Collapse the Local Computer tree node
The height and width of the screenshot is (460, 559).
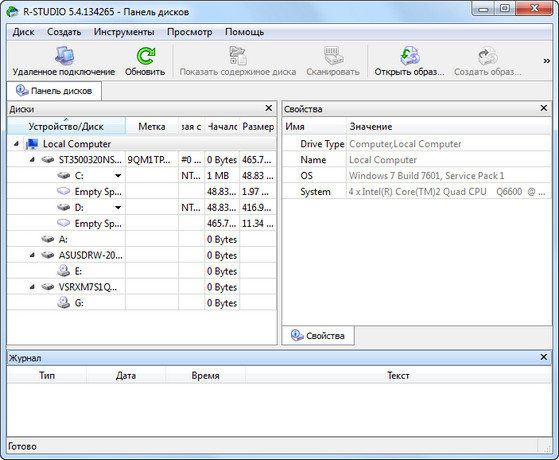(x=16, y=144)
